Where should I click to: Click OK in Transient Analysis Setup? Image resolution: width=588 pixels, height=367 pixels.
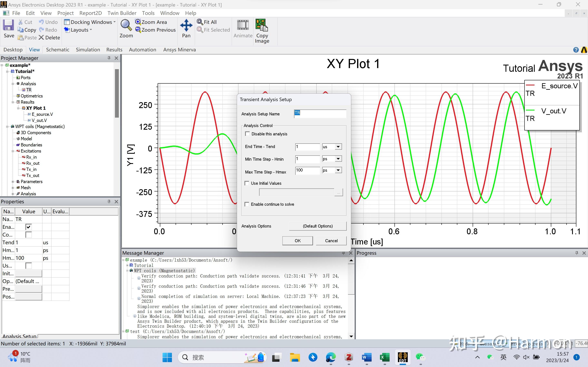point(297,241)
